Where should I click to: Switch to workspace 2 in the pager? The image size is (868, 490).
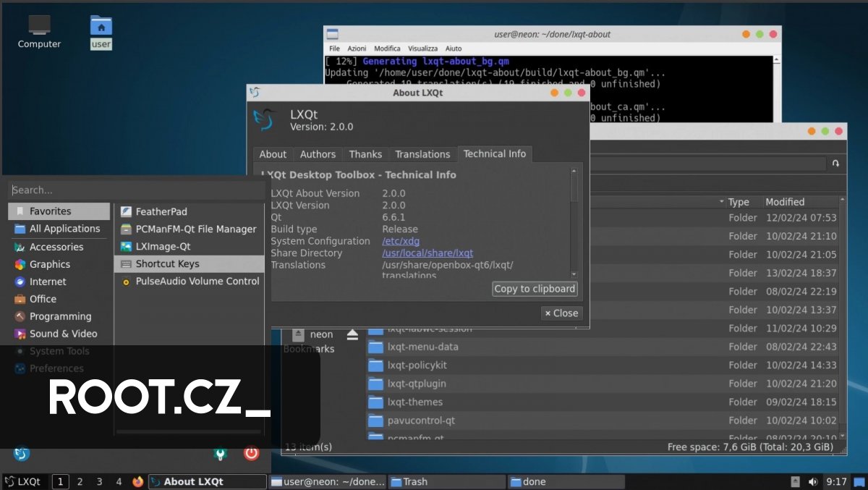80,481
